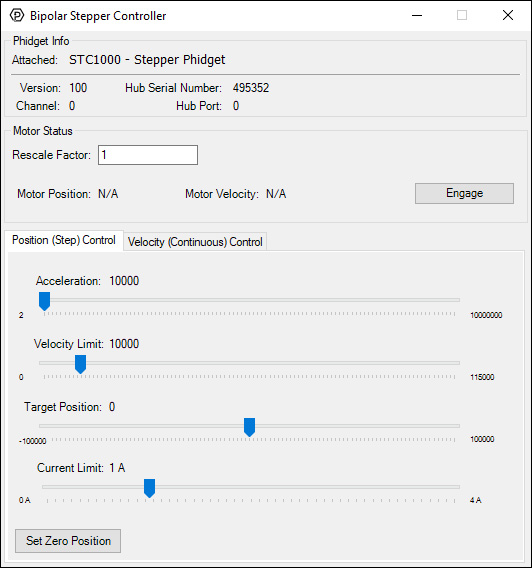This screenshot has height=568, width=532.
Task: Click the Current Limit slider thumb
Action: click(x=150, y=488)
